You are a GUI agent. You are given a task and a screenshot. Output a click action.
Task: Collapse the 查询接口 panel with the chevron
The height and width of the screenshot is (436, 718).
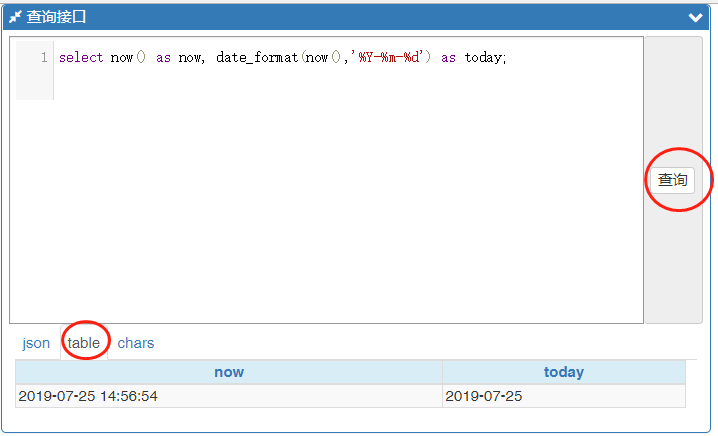pos(696,17)
